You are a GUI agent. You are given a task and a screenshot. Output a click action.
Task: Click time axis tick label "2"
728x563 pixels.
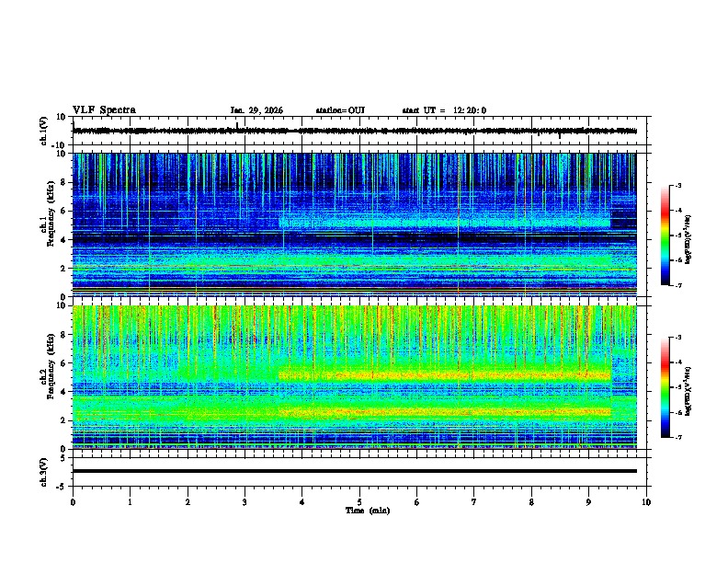[x=188, y=502]
